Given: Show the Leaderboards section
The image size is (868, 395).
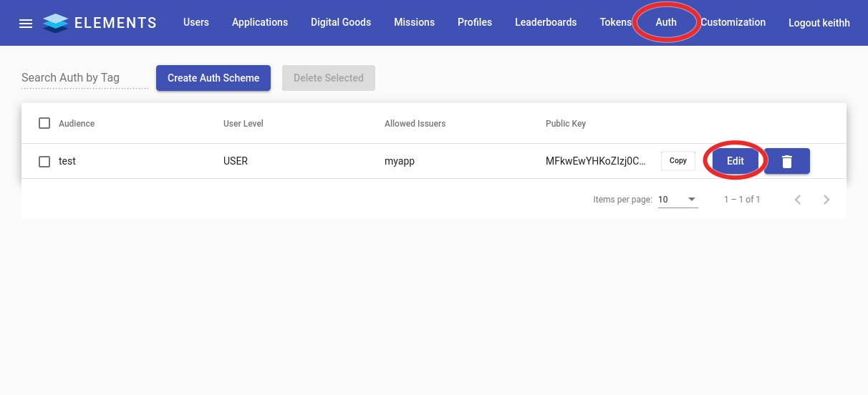Looking at the screenshot, I should pos(545,22).
